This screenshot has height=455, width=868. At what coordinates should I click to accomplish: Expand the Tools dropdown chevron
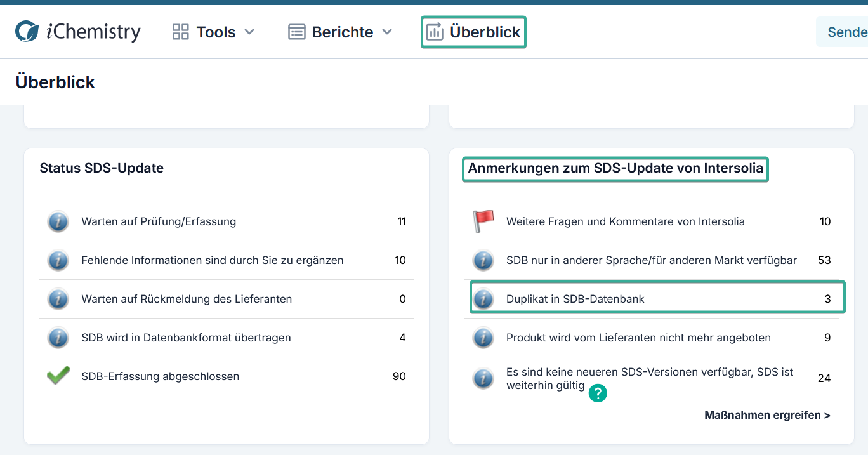pos(249,32)
